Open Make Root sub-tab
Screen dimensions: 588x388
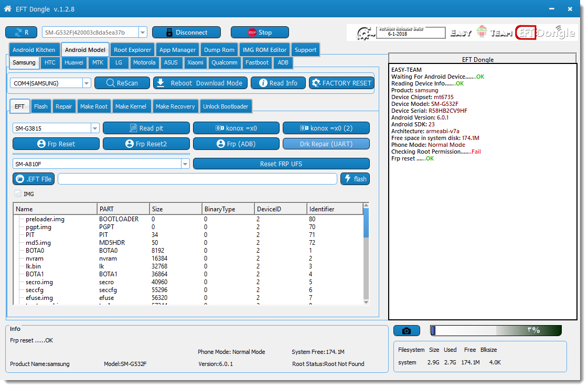(94, 106)
